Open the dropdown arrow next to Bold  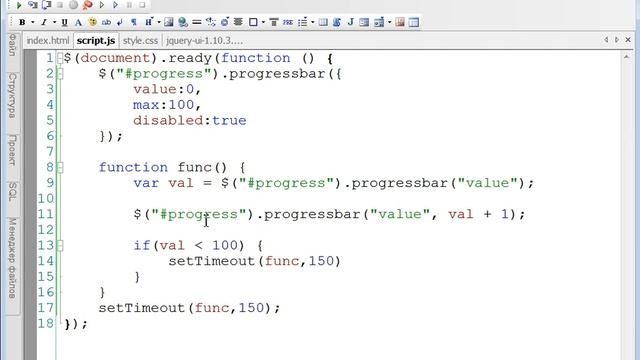tap(33, 22)
